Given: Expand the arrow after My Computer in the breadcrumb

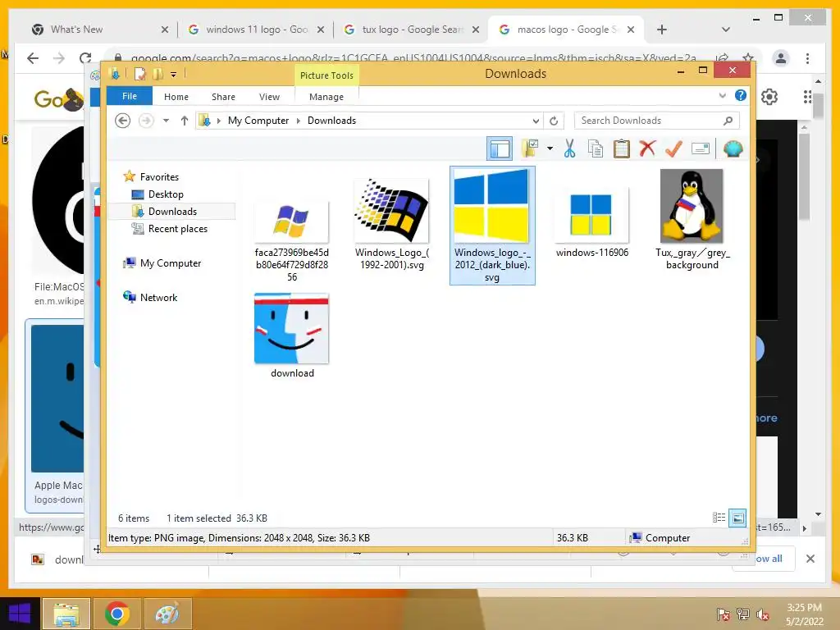Looking at the screenshot, I should point(299,121).
